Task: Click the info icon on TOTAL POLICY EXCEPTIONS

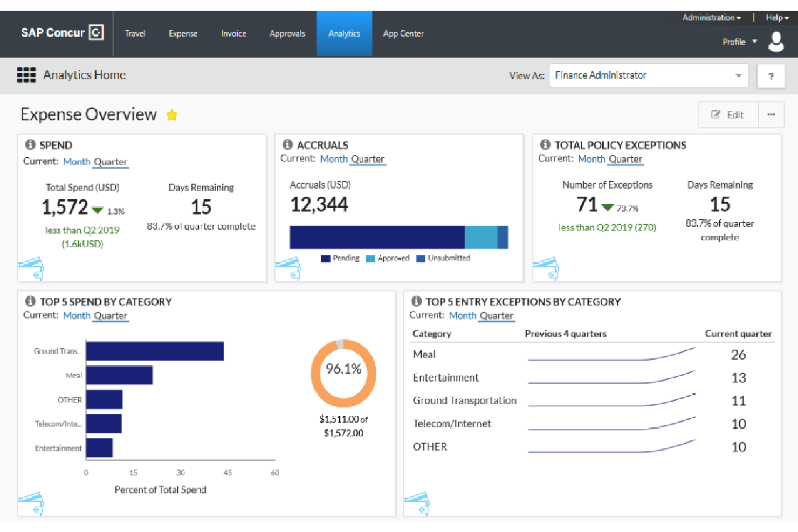Action: [545, 144]
